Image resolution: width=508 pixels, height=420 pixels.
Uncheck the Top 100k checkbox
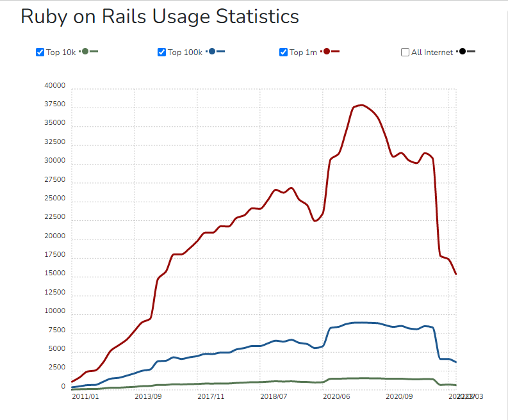(161, 52)
